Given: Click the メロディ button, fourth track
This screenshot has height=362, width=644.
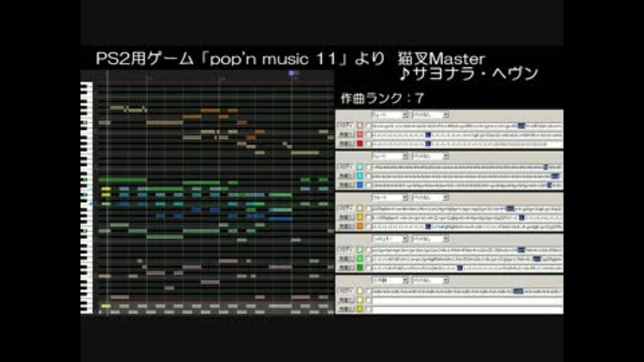Looking at the screenshot, I should (345, 249).
